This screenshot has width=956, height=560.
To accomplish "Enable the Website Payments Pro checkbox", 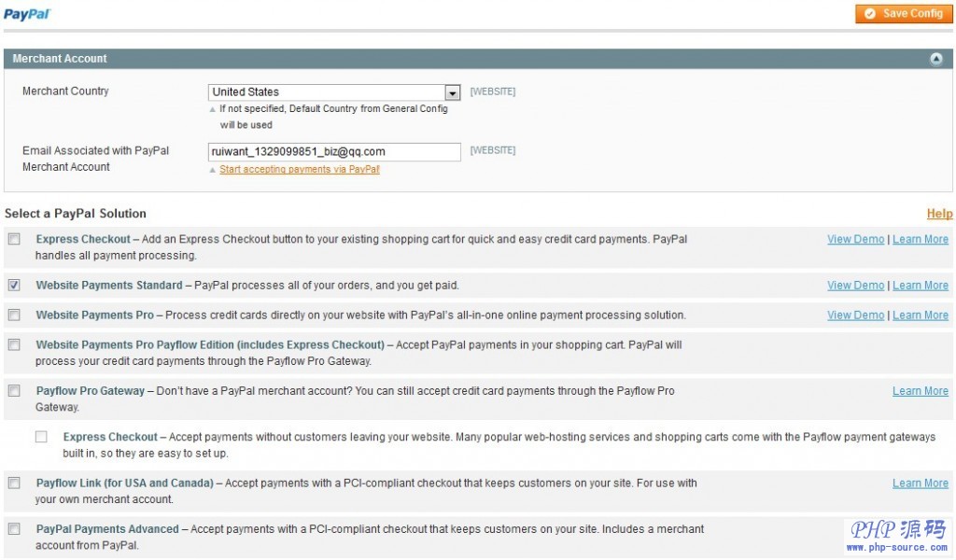I will point(12,315).
